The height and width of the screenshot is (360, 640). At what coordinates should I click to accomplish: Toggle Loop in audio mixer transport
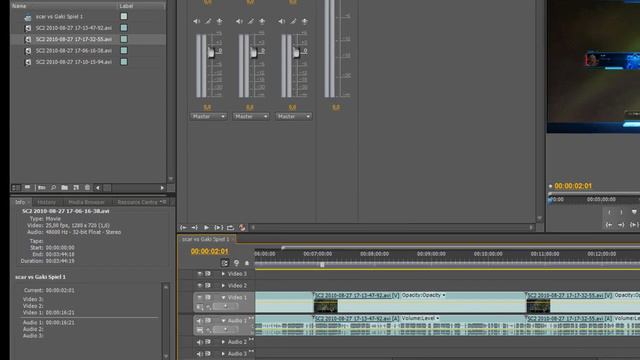pyautogui.click(x=231, y=227)
